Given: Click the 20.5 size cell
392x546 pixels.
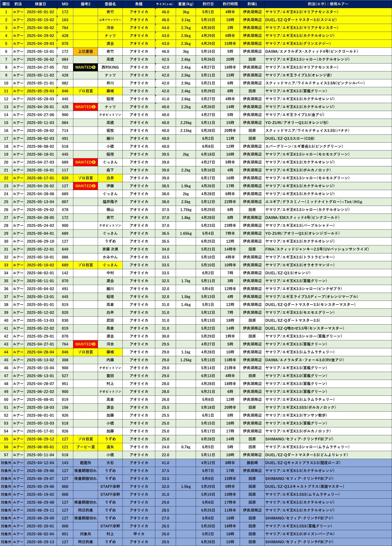Looking at the screenshot, I should pyautogui.click(x=166, y=542).
